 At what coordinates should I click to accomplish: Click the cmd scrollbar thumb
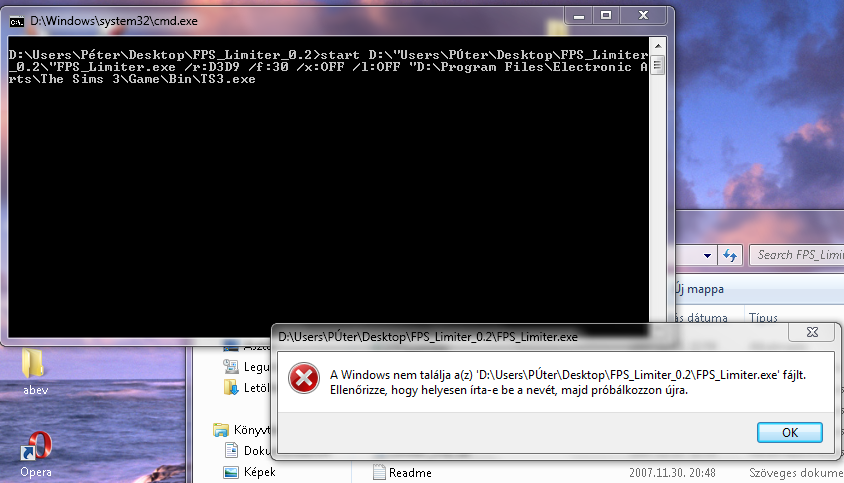pyautogui.click(x=658, y=65)
